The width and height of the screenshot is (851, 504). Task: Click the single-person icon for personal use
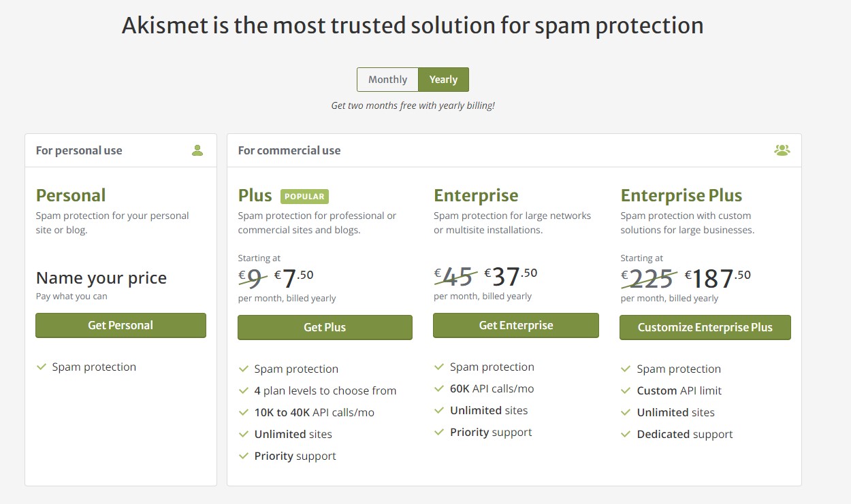197,150
